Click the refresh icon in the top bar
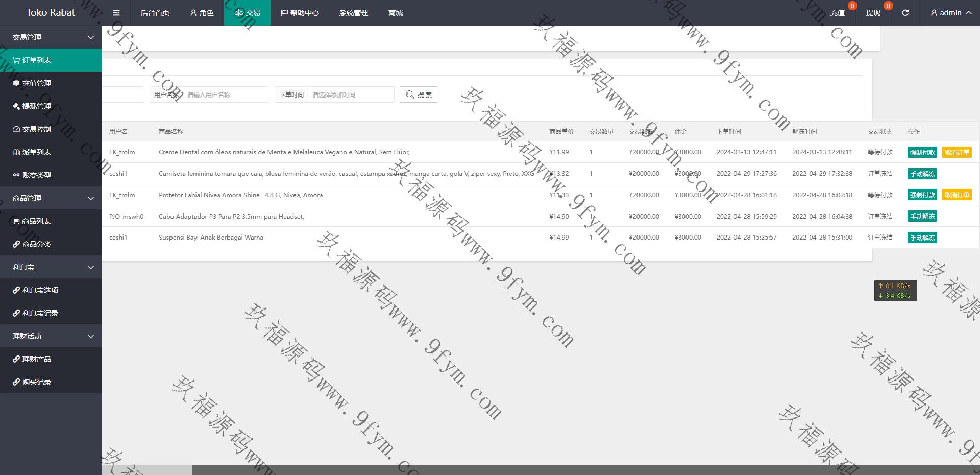The height and width of the screenshot is (475, 980). coord(905,13)
